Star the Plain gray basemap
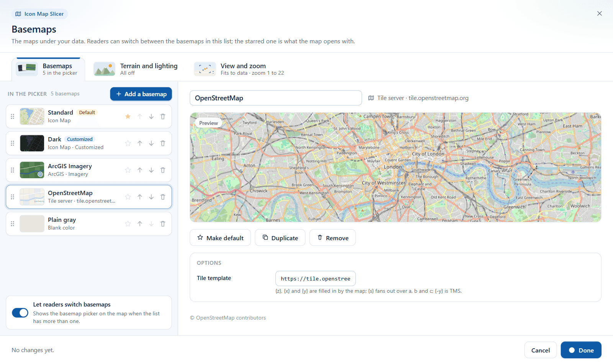 point(128,224)
